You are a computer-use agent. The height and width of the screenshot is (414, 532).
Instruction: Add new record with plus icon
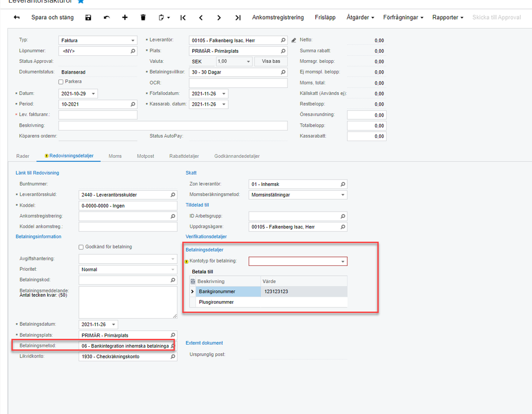click(125, 18)
